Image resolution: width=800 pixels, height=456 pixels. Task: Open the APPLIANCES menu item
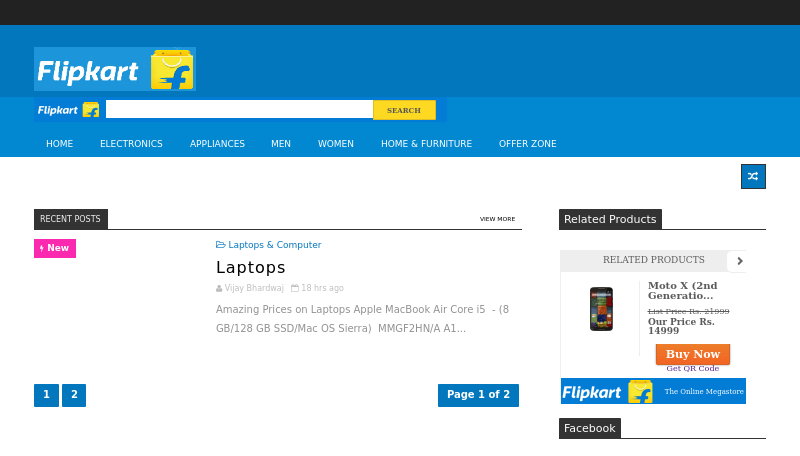pos(217,144)
